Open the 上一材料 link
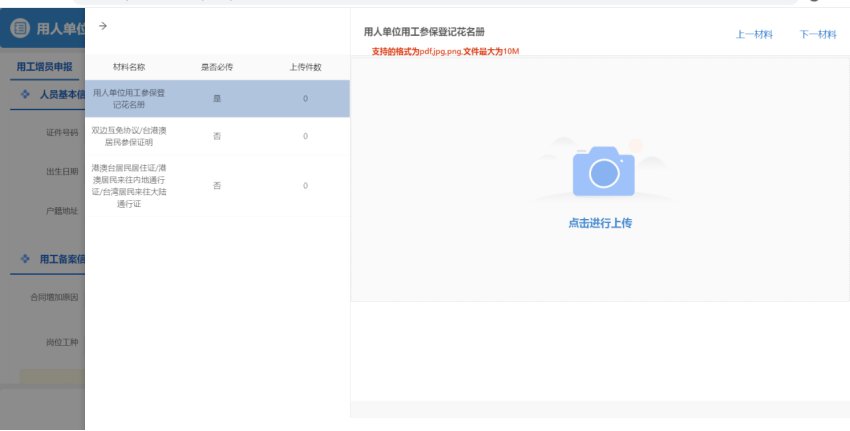Image resolution: width=850 pixels, height=431 pixels. (x=754, y=35)
